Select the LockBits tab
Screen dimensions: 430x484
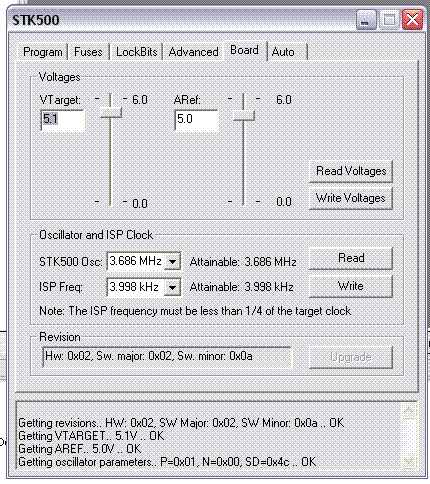136,52
